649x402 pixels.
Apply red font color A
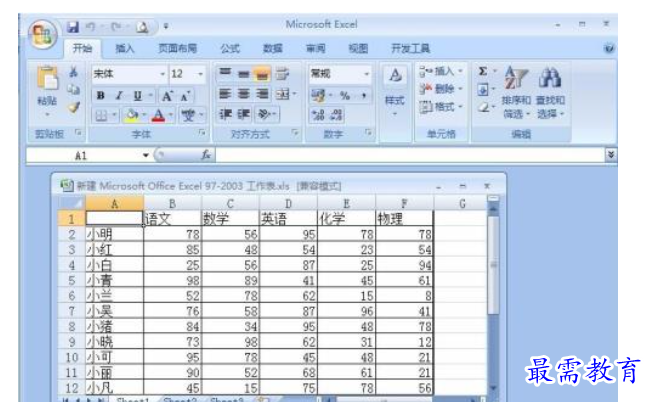[159, 115]
